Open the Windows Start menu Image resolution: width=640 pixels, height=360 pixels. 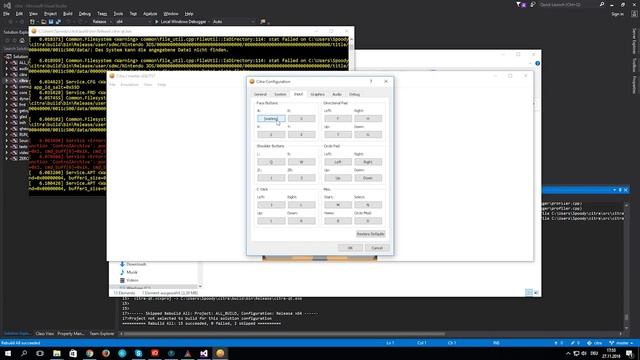tap(8, 353)
